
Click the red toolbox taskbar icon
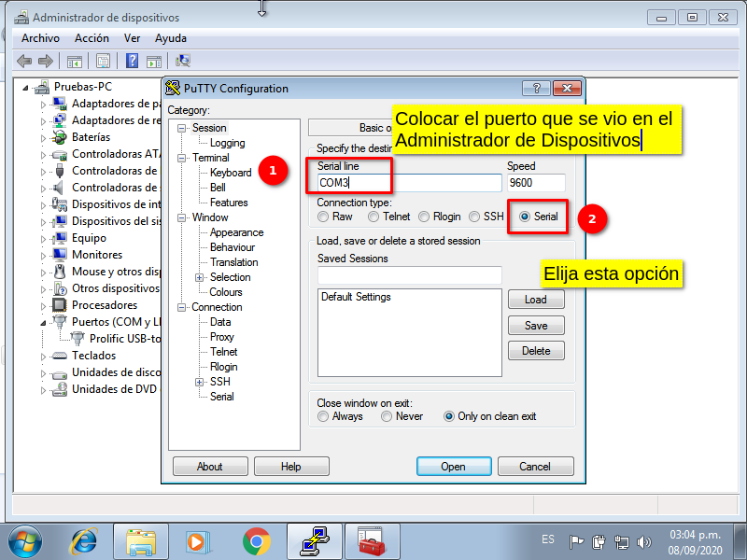[371, 541]
